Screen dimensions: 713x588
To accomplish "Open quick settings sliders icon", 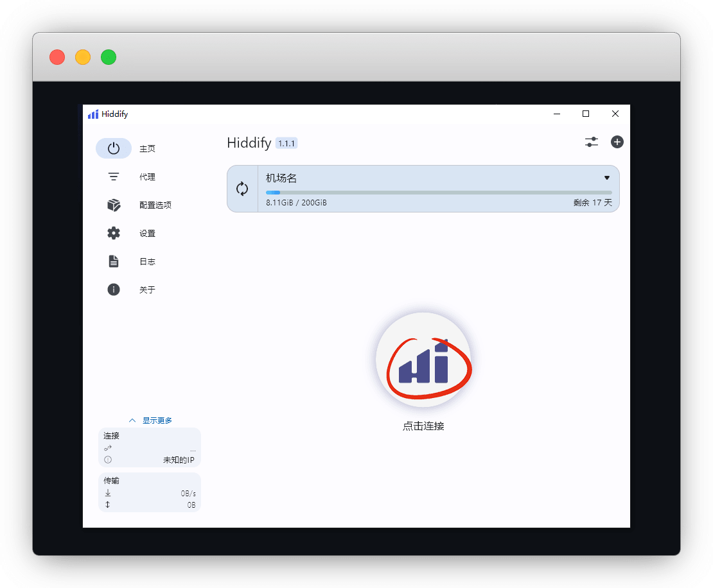I will point(591,142).
